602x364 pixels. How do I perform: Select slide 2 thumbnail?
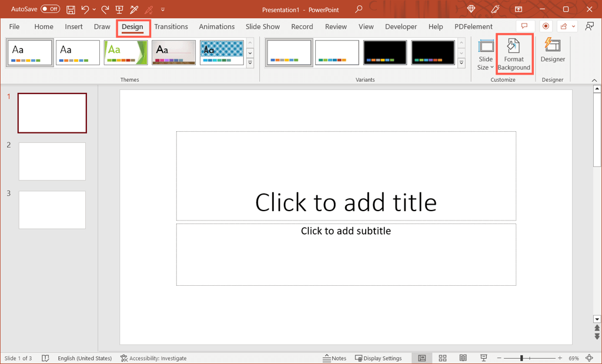click(x=52, y=161)
